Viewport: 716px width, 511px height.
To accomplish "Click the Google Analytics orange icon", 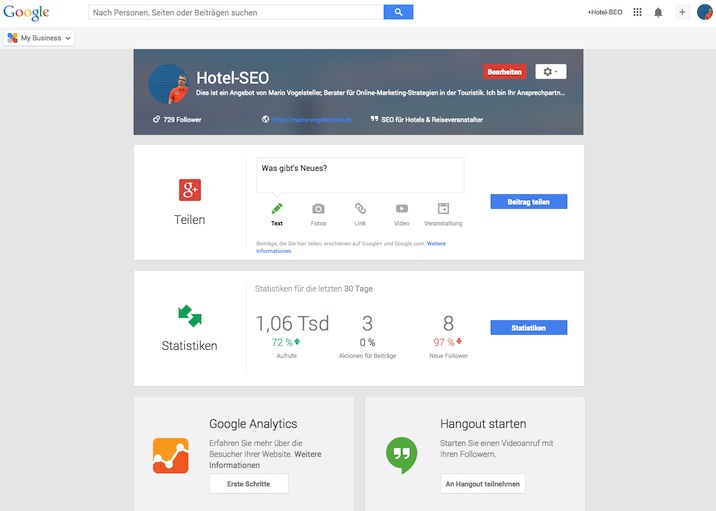I will point(170,456).
